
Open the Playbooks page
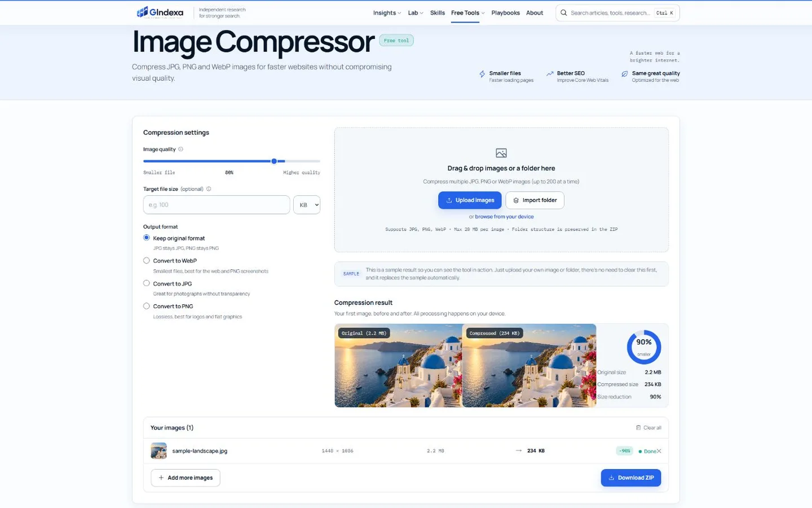click(505, 13)
